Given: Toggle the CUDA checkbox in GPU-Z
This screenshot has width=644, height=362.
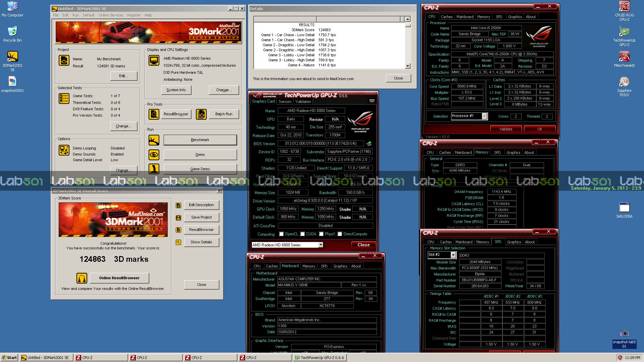Looking at the screenshot, I should coord(303,234).
